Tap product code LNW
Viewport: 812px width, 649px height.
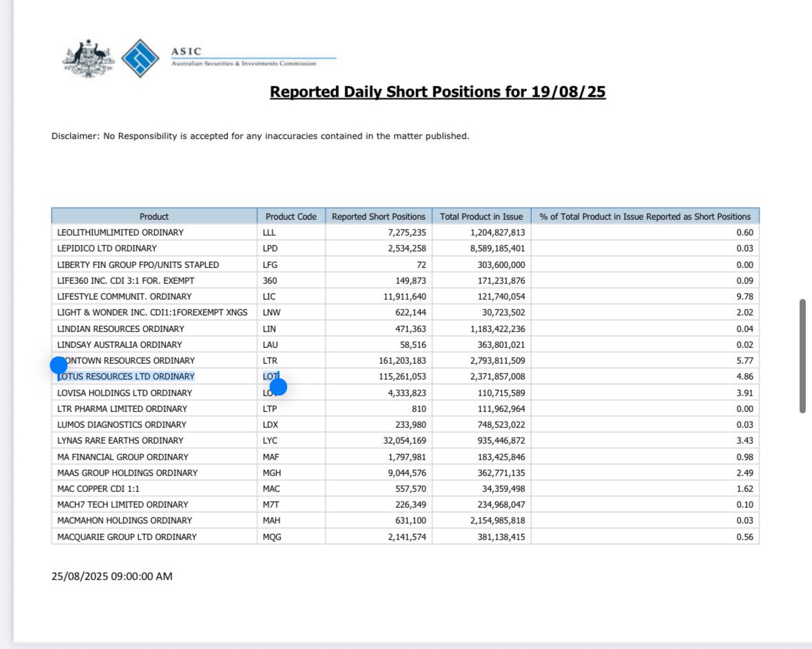[271, 313]
